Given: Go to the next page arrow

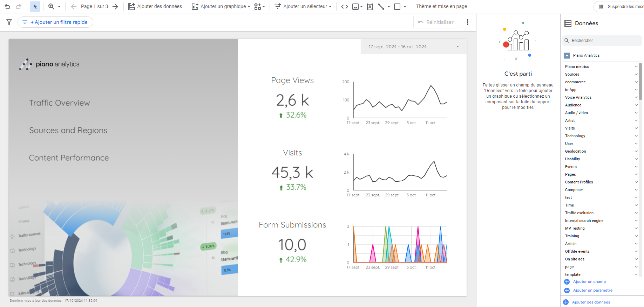Looking at the screenshot, I should point(115,6).
